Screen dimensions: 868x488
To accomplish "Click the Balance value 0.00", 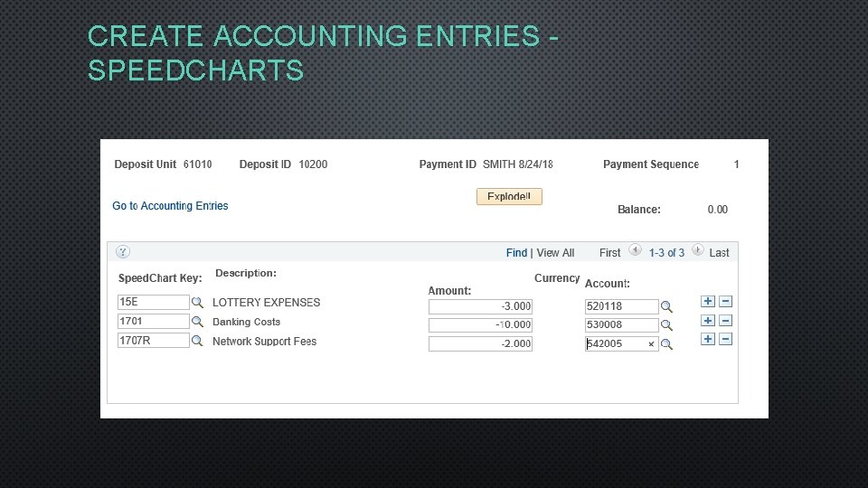I will tap(717, 210).
